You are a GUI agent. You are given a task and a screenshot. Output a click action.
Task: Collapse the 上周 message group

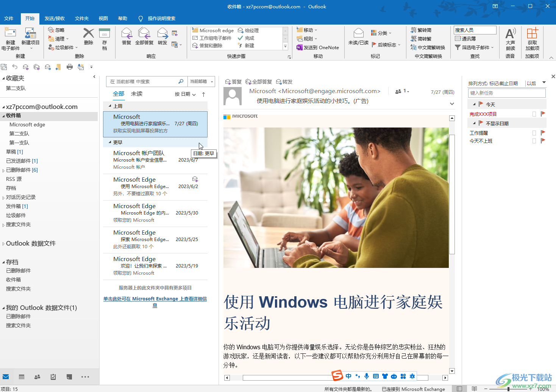[110, 106]
